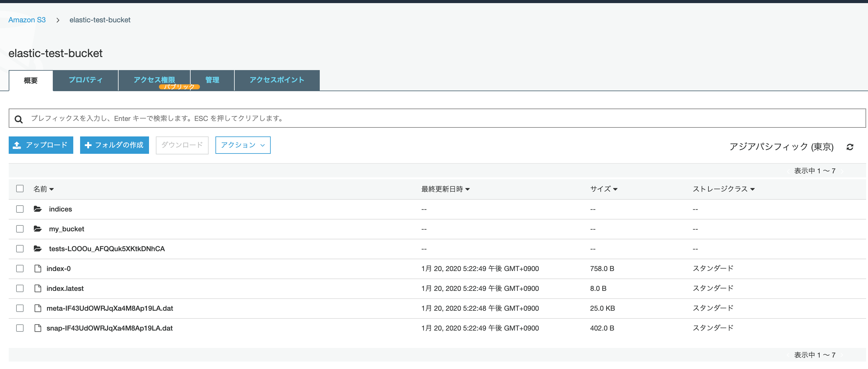868x369 pixels.
Task: Open tests-LOOOu_AFQQuk5XKtkDNhCA folder
Action: [107, 249]
